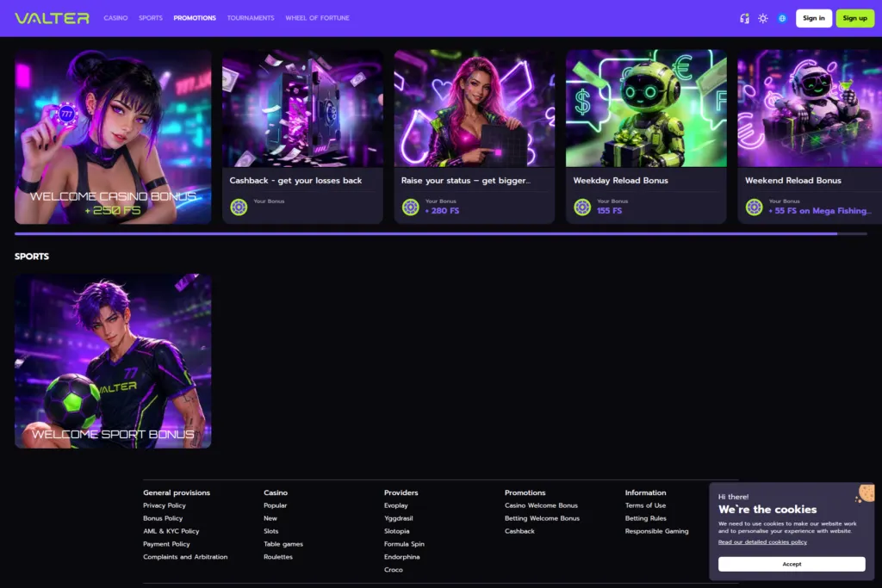Screen dimensions: 882x588
Task: Open the Payment Policy footer link
Action: pyautogui.click(x=166, y=544)
